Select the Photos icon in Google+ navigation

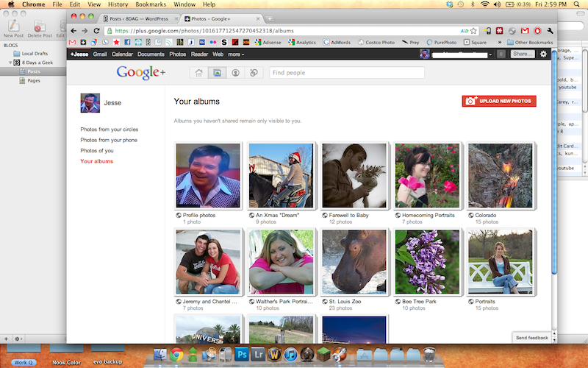click(217, 72)
